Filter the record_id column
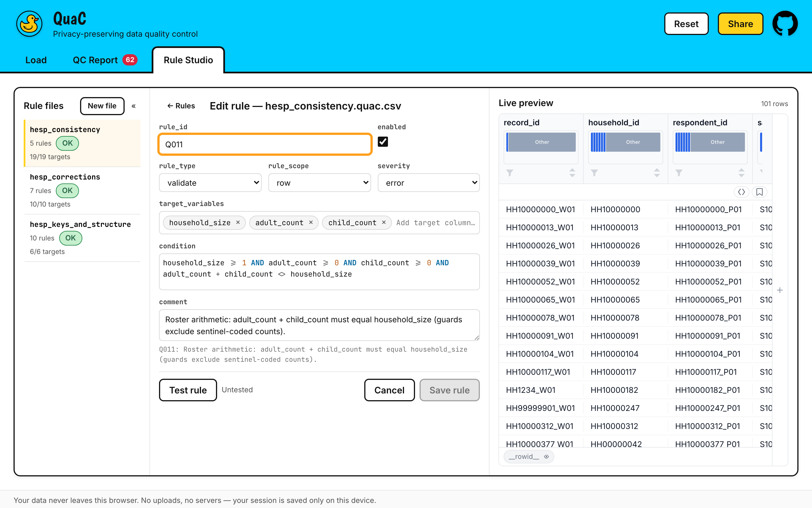 coord(510,173)
